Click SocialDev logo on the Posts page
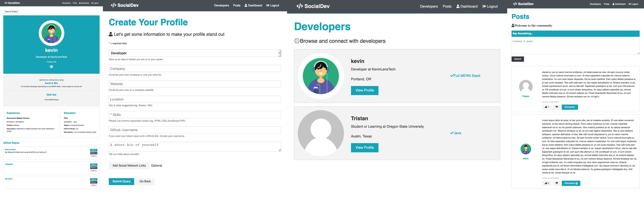This screenshot has width=644, height=197. 523,4
